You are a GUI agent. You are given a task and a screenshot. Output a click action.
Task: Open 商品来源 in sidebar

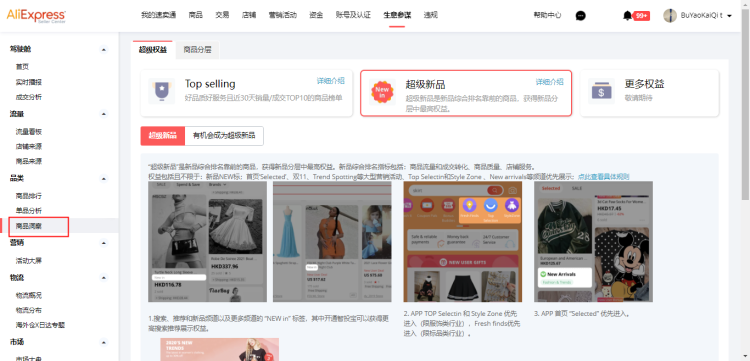click(29, 162)
